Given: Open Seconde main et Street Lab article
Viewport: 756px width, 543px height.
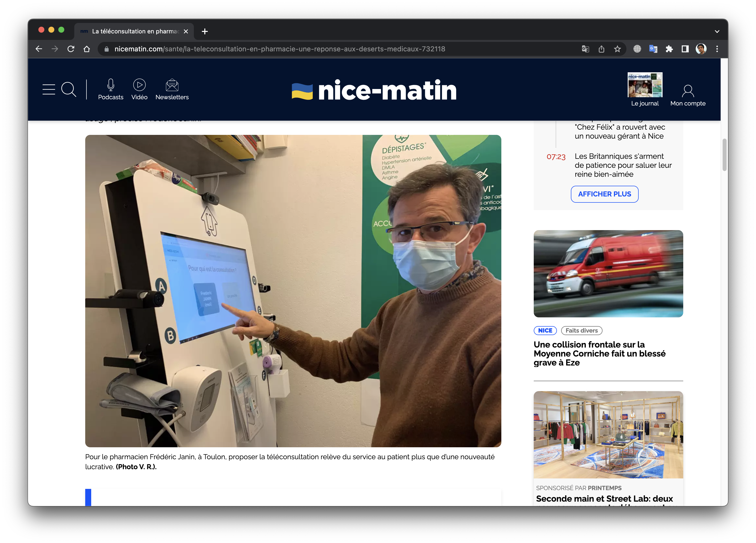Looking at the screenshot, I should 604,499.
